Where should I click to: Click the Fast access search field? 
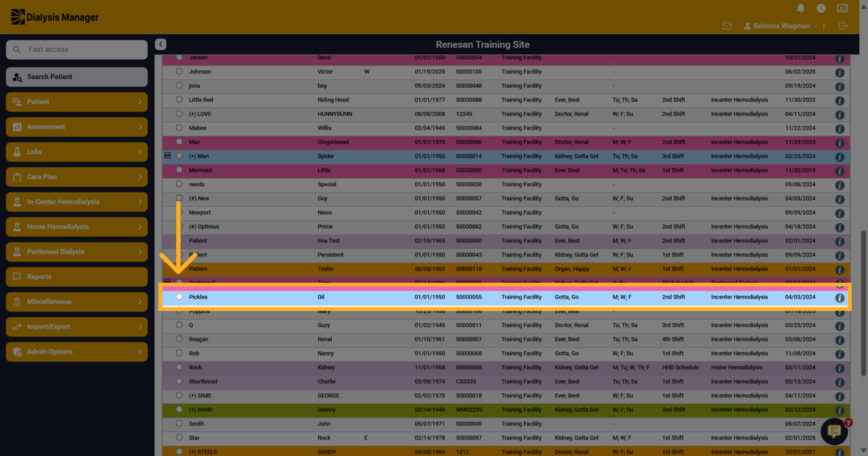point(77,50)
